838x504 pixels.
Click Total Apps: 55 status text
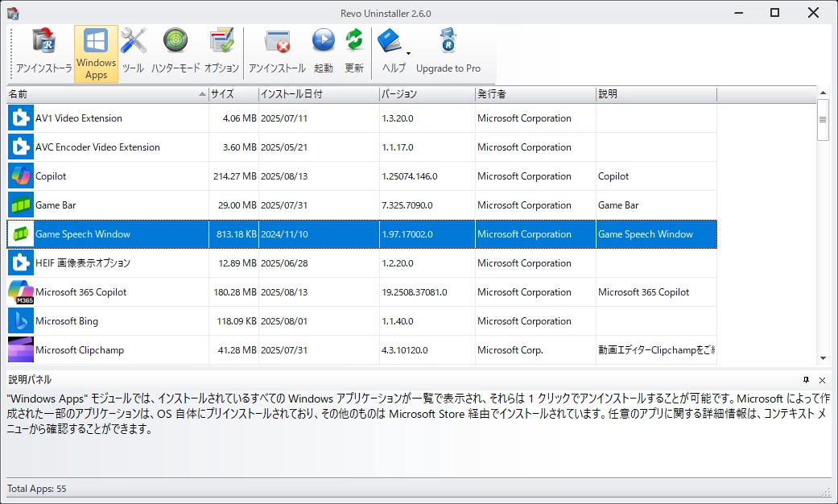[x=36, y=489]
